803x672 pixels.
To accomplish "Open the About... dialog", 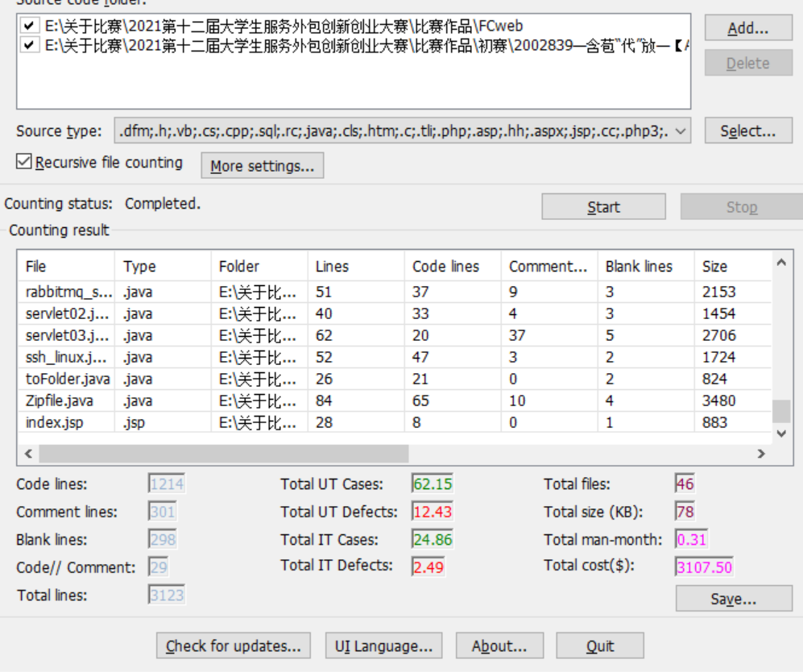I will tap(499, 645).
